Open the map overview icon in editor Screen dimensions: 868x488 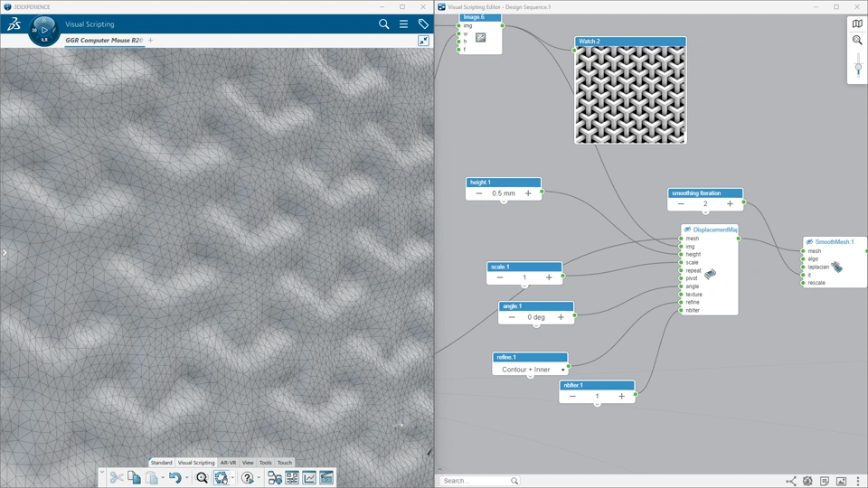pos(857,23)
